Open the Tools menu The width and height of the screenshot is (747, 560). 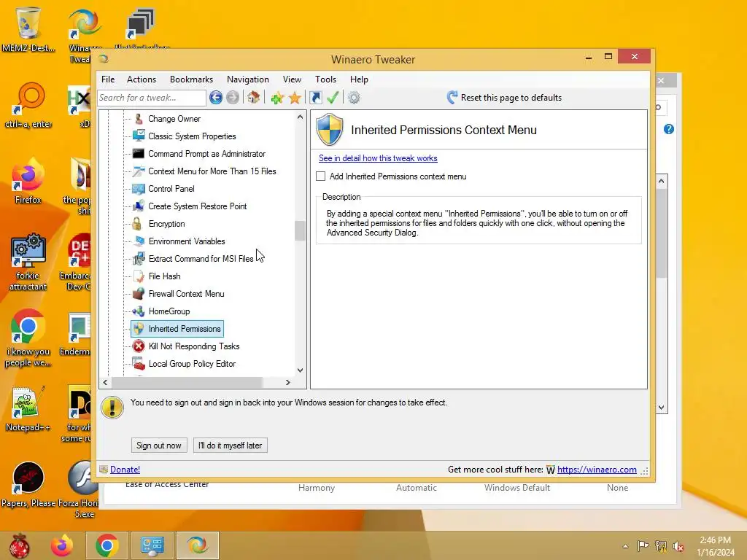(326, 79)
